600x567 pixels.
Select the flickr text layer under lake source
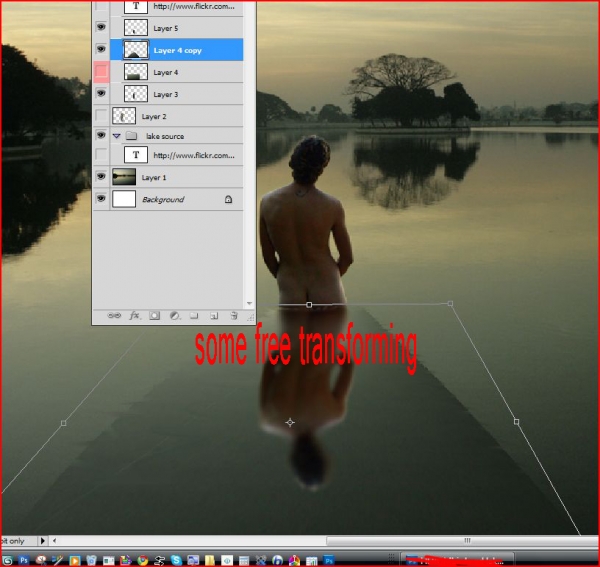pyautogui.click(x=194, y=155)
